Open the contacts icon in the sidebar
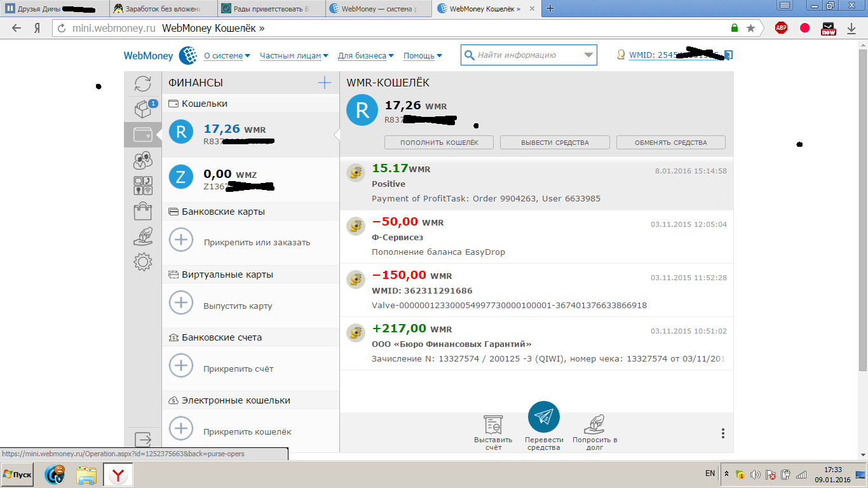 tap(143, 160)
